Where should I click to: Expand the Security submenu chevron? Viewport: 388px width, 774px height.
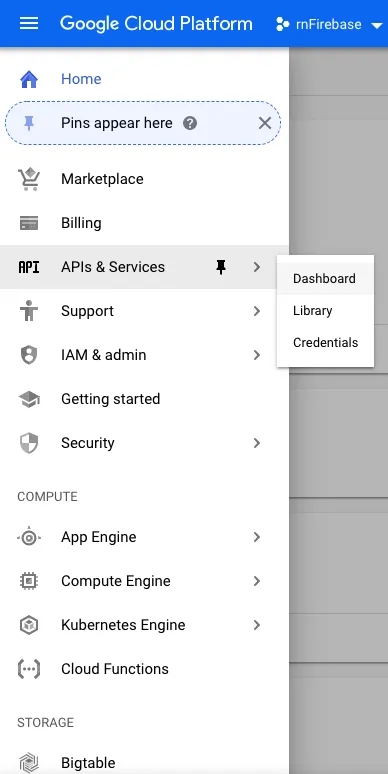[x=257, y=443]
